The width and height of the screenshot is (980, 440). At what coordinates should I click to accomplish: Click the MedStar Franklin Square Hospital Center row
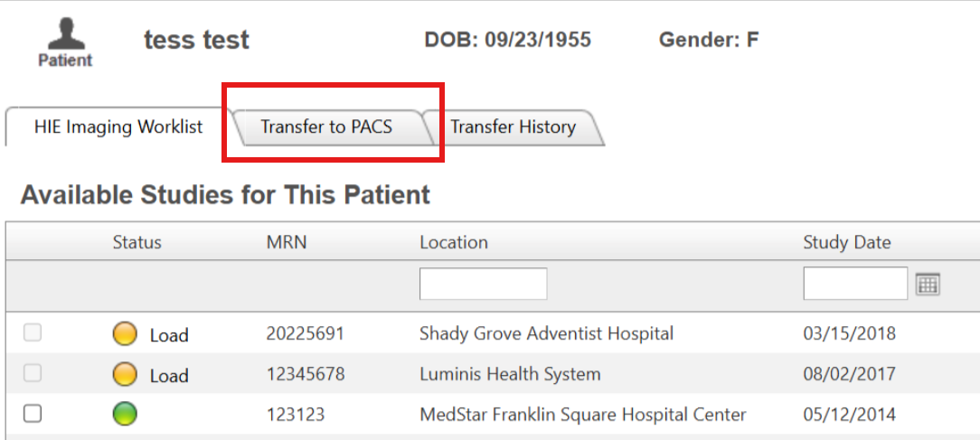pos(583,415)
